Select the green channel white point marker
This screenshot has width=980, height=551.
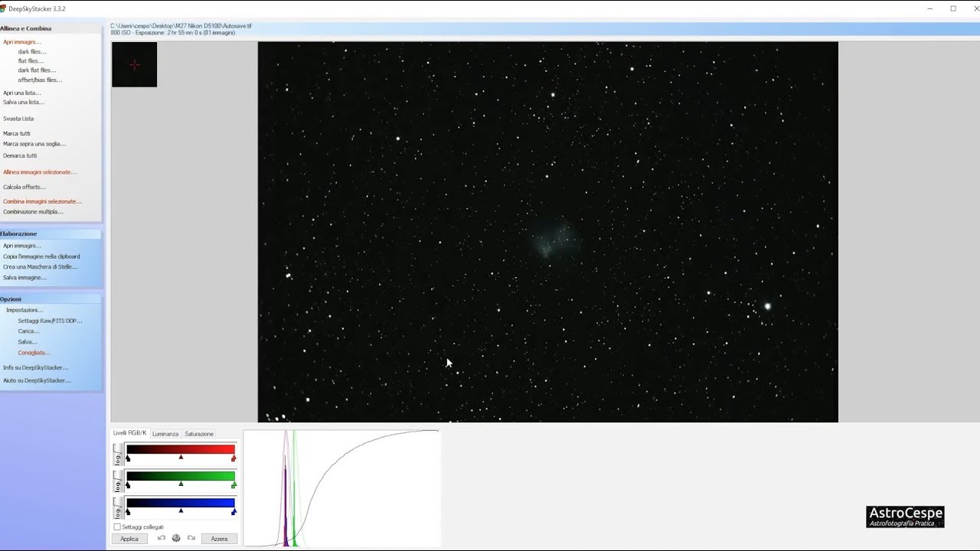point(234,484)
